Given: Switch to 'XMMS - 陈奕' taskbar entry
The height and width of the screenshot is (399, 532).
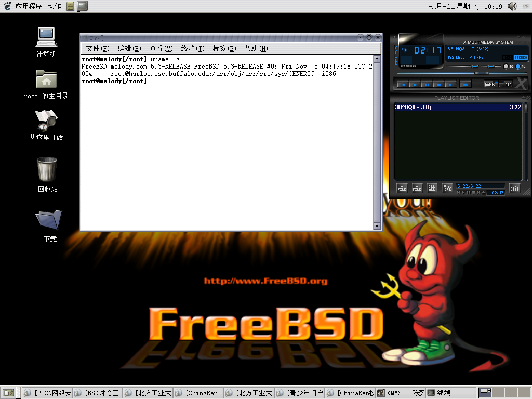Looking at the screenshot, I should pyautogui.click(x=401, y=393).
